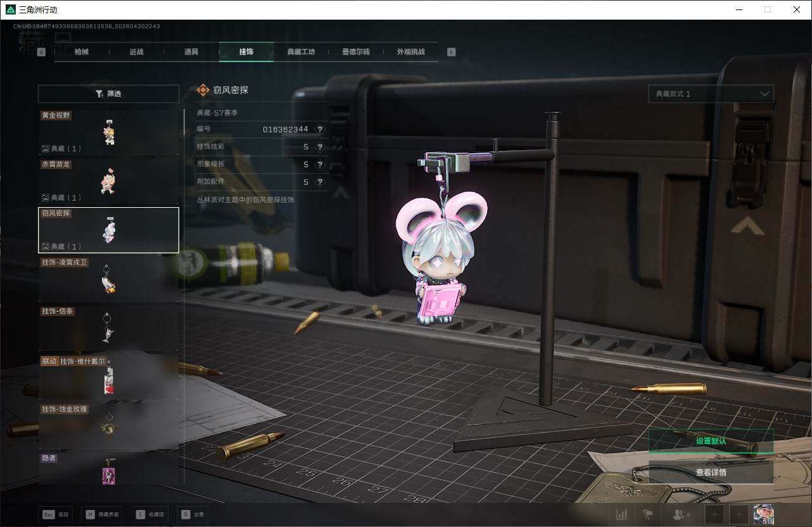Select the 隐者 charm card
The image size is (812, 527).
pos(109,468)
